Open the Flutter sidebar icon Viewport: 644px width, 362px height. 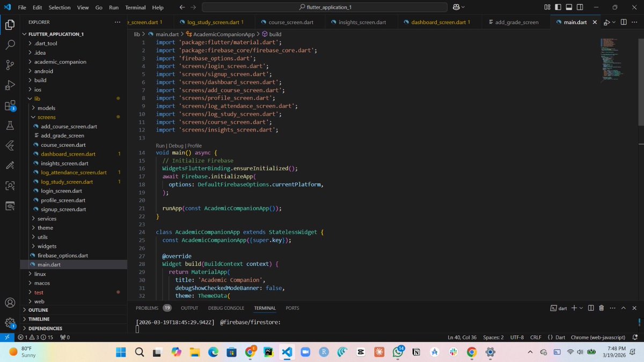[x=10, y=145]
